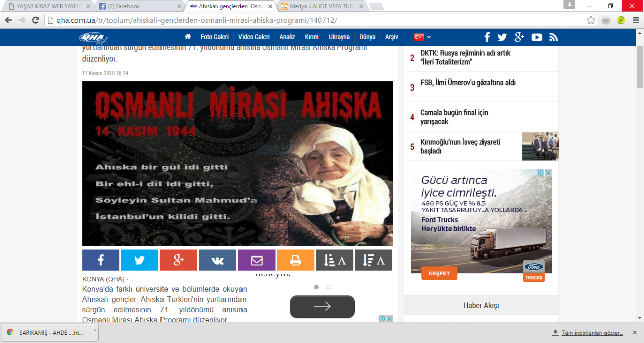Print the article using printer icon
Image resolution: width=644 pixels, height=343 pixels.
pos(295,260)
